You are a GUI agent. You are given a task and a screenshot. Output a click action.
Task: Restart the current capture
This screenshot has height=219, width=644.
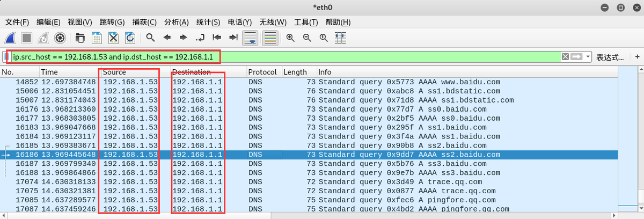[43, 38]
